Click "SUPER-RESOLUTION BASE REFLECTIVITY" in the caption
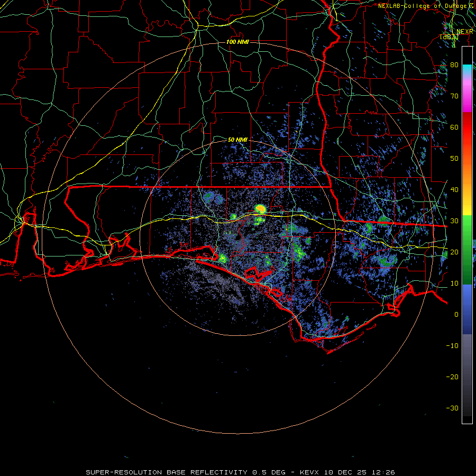This screenshot has width=476, height=476. tap(167, 472)
